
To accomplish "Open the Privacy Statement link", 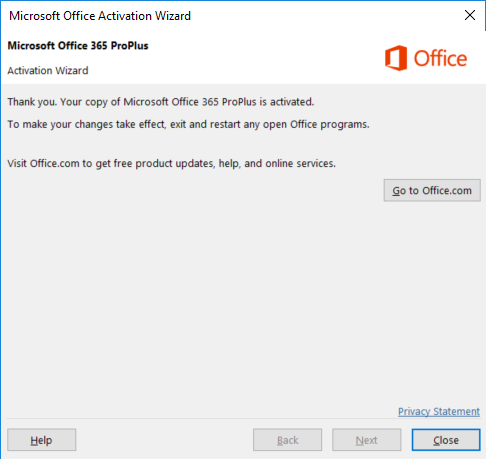I will 439,411.
